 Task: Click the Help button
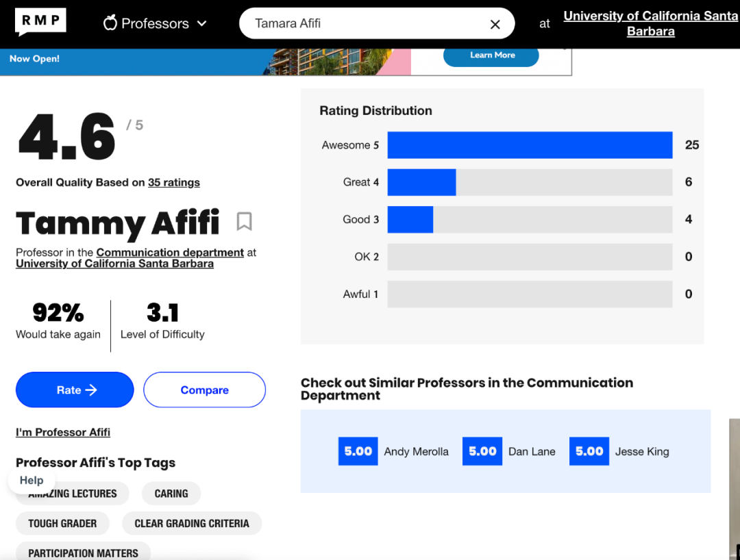coord(31,481)
